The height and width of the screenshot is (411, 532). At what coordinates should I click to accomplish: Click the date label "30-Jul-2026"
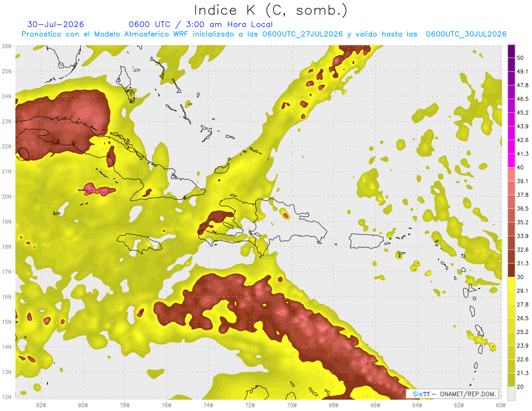55,24
